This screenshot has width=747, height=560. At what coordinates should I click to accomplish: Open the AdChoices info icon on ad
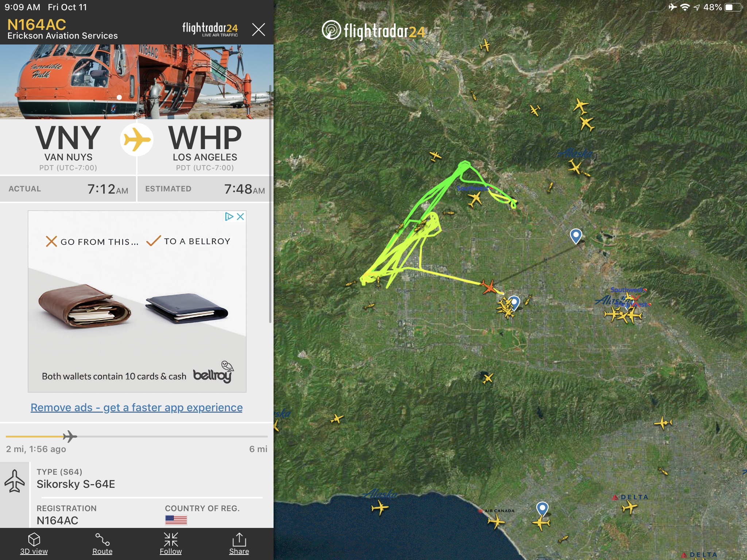click(229, 217)
